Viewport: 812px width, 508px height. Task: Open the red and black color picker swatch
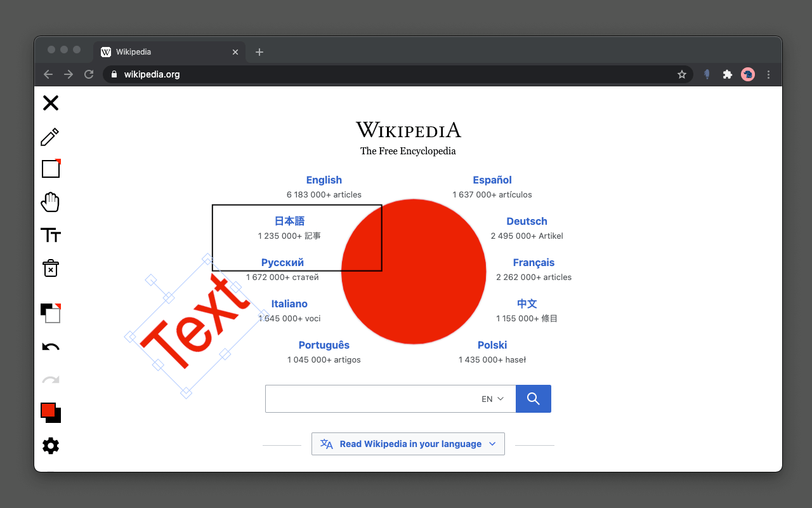pos(51,413)
